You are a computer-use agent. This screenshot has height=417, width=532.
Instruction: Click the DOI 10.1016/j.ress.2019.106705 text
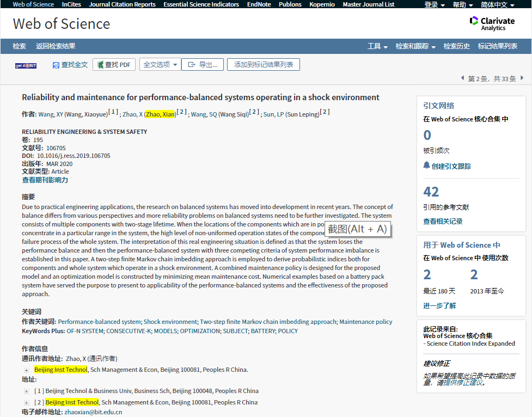click(x=74, y=156)
